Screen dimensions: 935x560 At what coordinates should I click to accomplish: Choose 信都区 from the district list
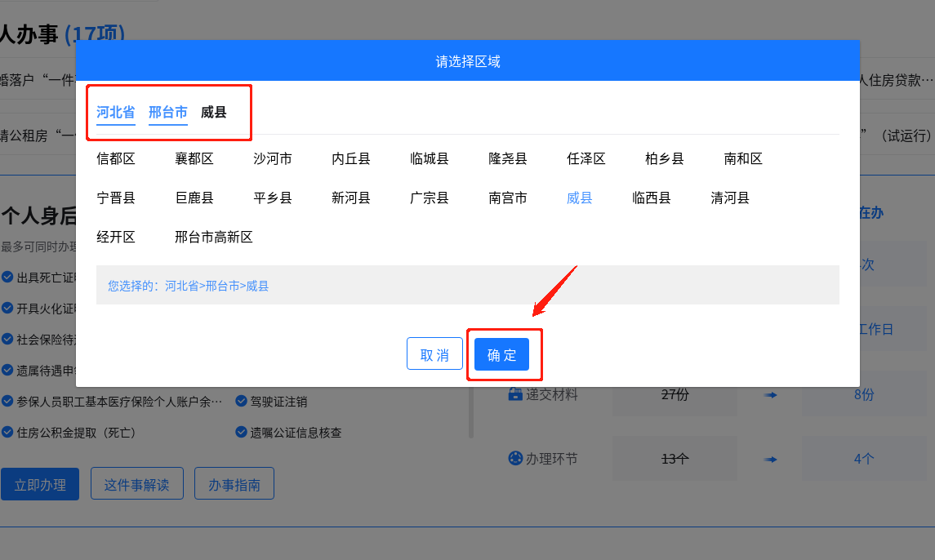(116, 159)
